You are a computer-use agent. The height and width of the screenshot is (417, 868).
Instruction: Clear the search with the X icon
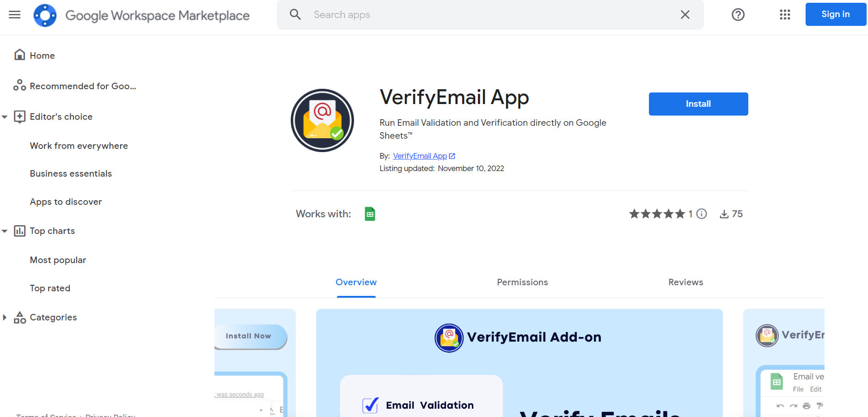[x=685, y=15]
